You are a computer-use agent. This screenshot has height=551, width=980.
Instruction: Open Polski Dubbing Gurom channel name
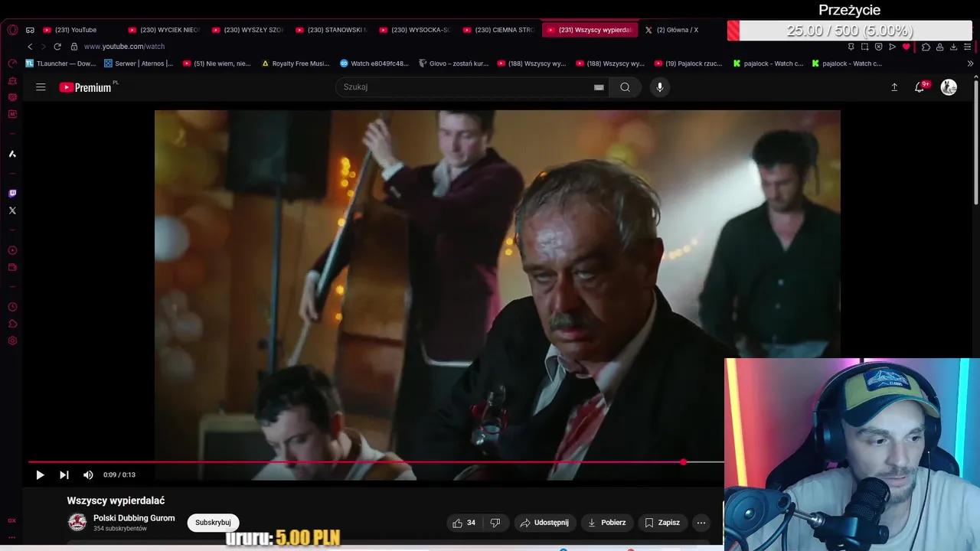click(134, 518)
